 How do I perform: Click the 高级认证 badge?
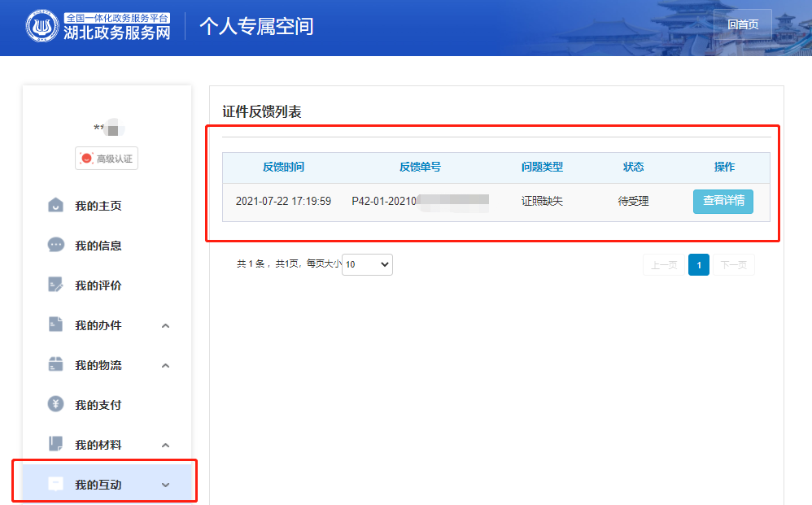(107, 159)
